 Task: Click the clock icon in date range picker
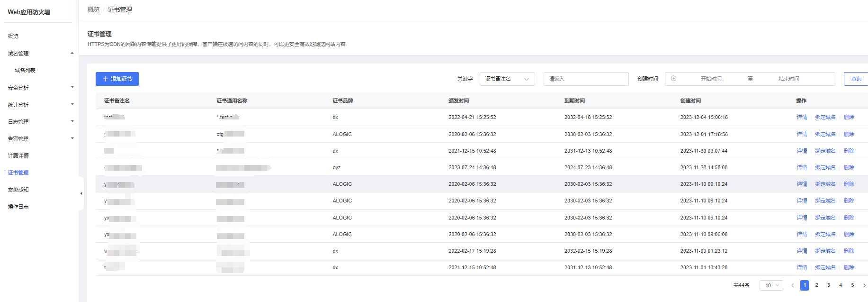tap(673, 79)
